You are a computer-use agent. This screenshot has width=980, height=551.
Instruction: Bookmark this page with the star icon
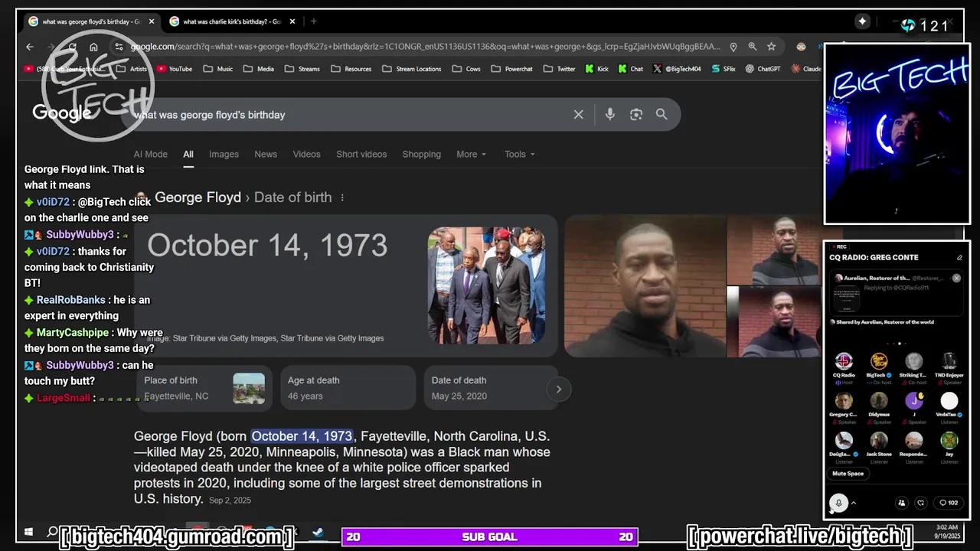[771, 47]
